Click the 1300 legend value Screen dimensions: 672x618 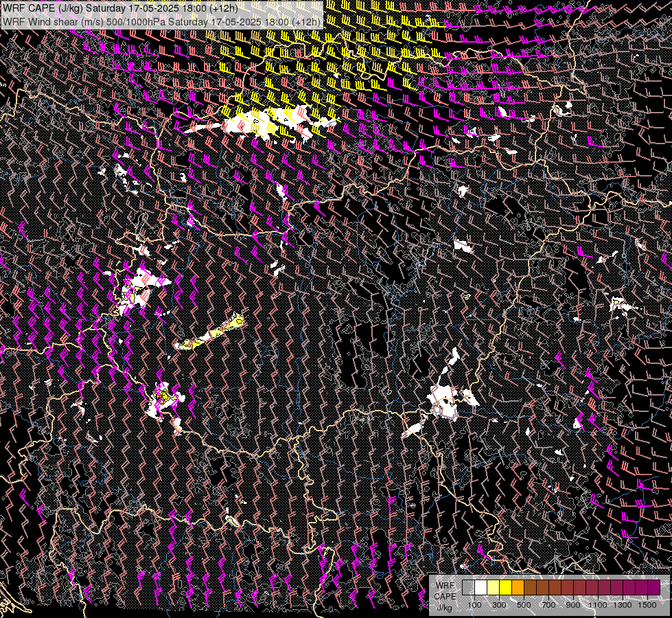pos(623,605)
